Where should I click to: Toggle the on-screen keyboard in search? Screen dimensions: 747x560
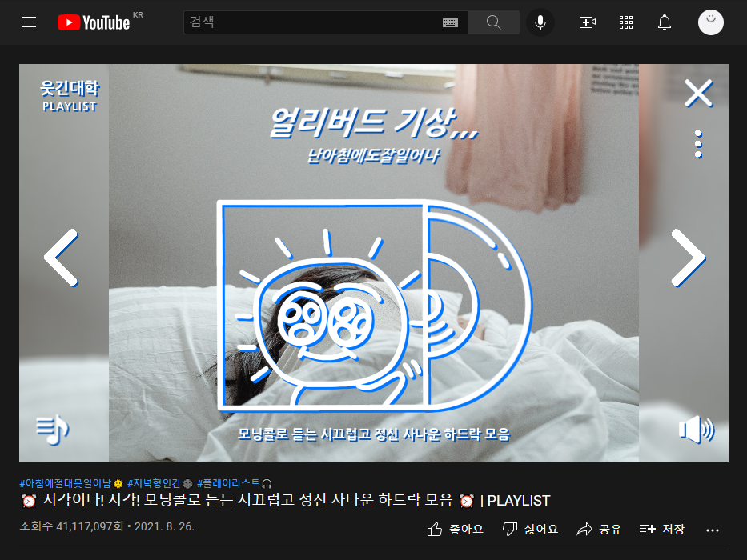click(450, 22)
